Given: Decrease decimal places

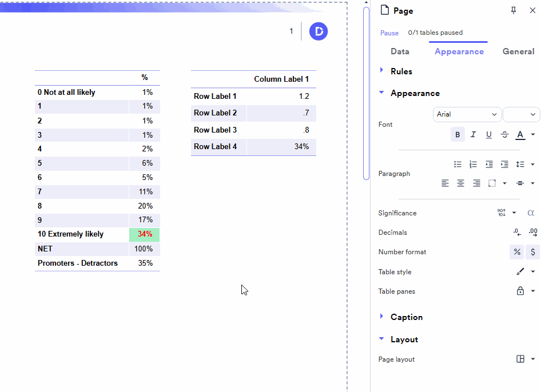Looking at the screenshot, I should point(517,233).
